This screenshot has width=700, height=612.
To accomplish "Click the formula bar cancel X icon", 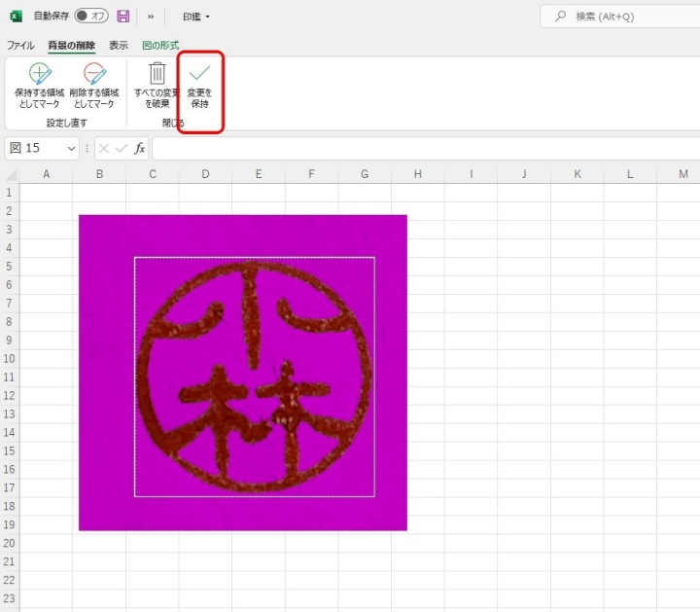I will (x=104, y=148).
